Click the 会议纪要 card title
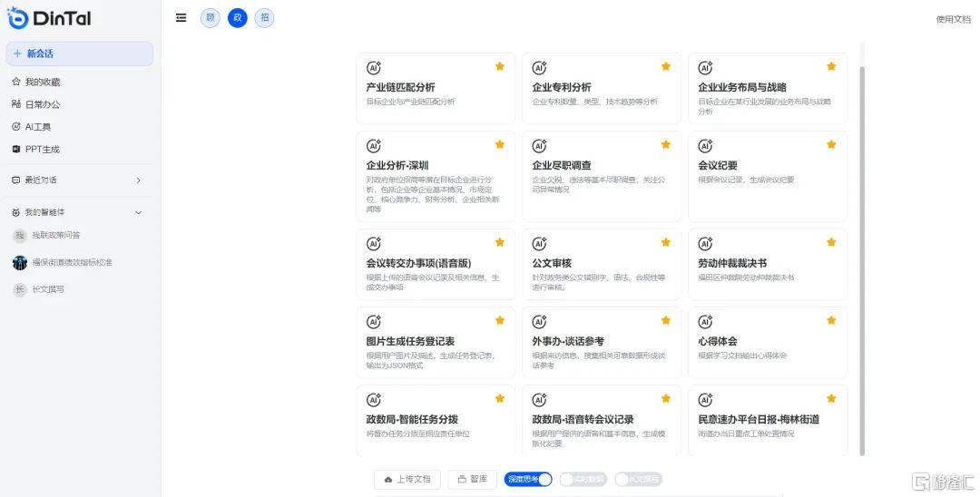This screenshot has height=497, width=980. coord(718,165)
